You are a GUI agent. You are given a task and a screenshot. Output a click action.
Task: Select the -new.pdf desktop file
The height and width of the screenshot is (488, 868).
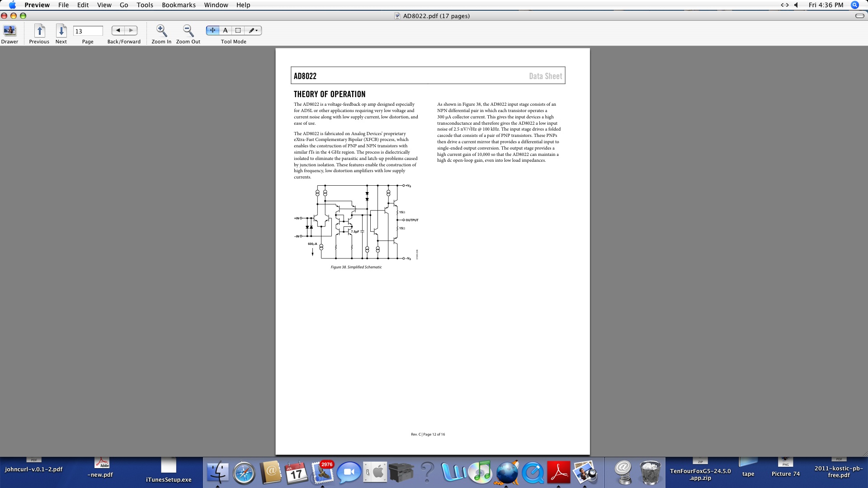tap(101, 468)
